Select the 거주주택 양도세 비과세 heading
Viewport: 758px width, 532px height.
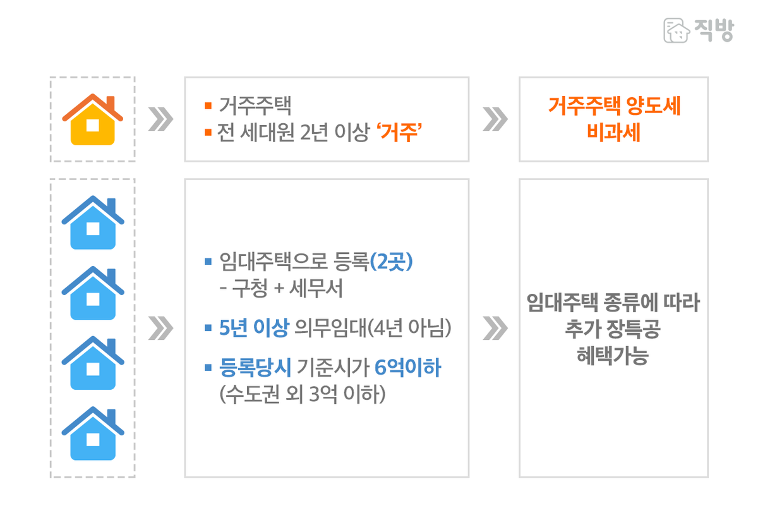pos(613,119)
